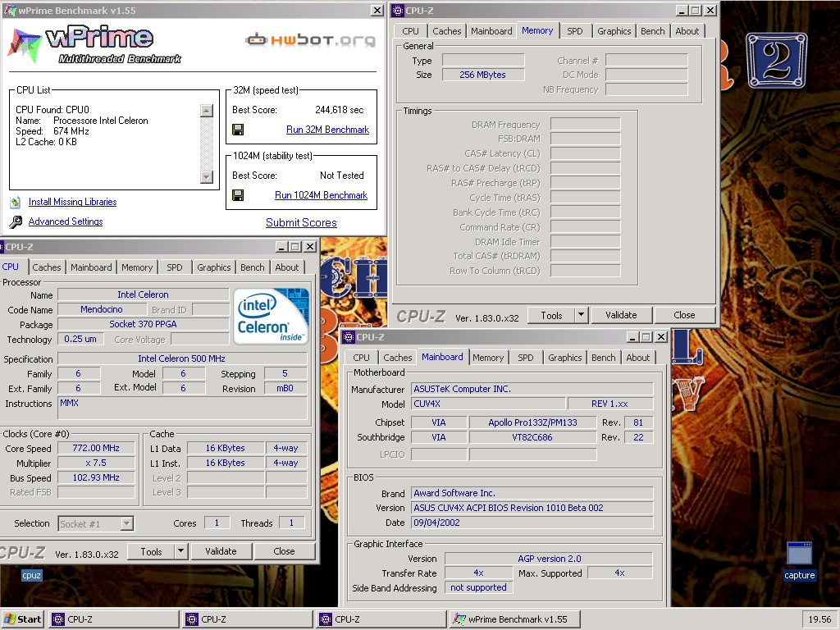This screenshot has width=840, height=630.
Task: Select Graphics tab in Memory window
Action: (614, 31)
